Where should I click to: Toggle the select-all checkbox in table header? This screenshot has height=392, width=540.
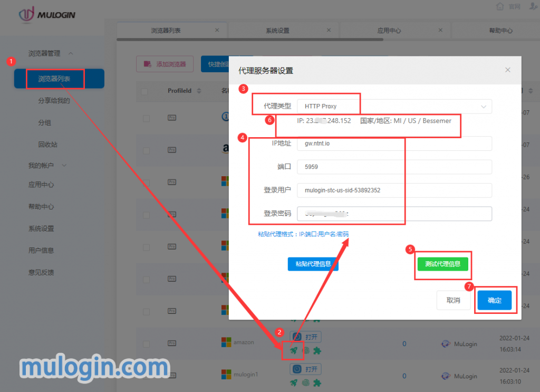[146, 91]
